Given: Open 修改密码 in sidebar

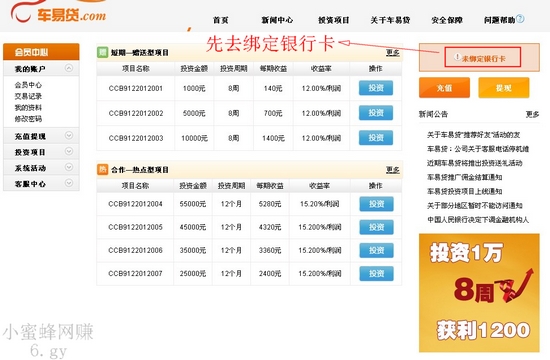Looking at the screenshot, I should [28, 119].
